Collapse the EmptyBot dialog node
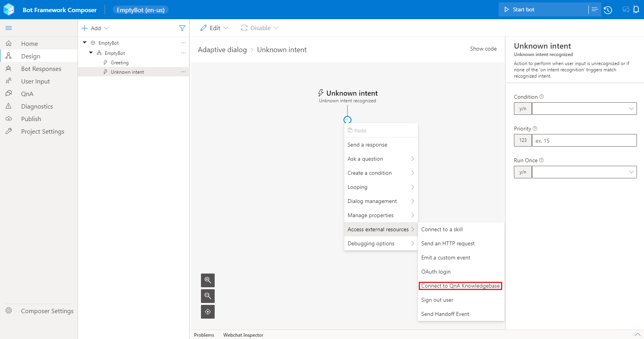The image size is (644, 339). tap(91, 53)
